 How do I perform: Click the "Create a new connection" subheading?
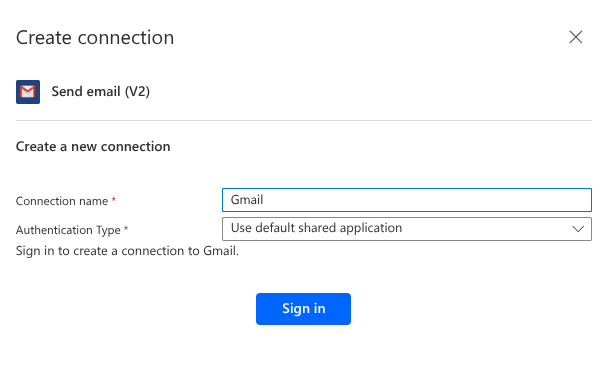coord(93,147)
